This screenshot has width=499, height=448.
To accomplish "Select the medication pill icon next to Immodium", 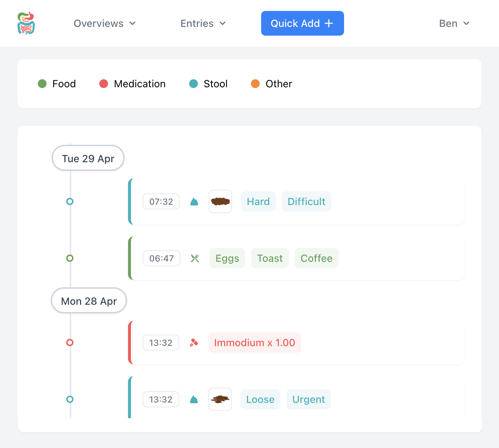I will [194, 342].
